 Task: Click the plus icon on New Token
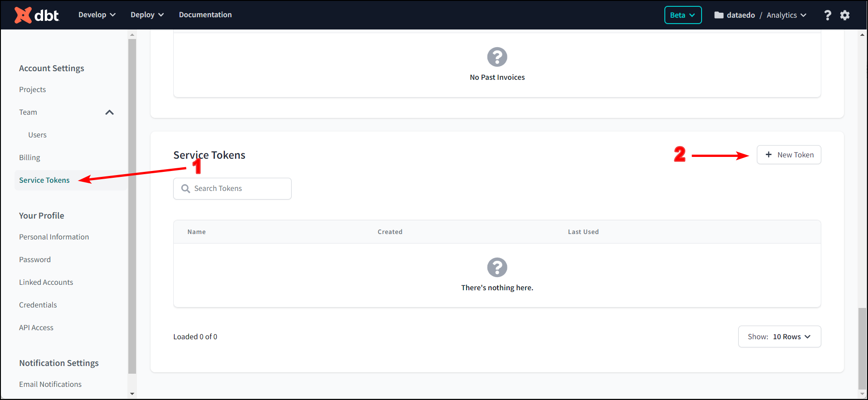[769, 155]
